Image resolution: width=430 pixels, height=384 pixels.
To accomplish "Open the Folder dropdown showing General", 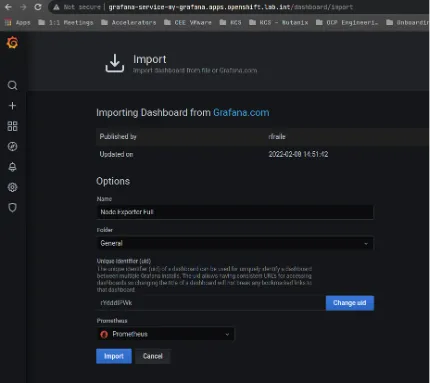I will 235,243.
